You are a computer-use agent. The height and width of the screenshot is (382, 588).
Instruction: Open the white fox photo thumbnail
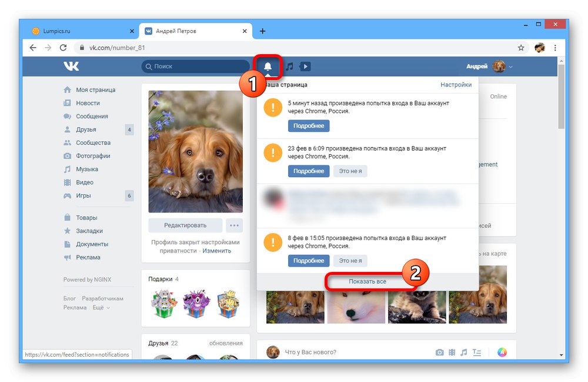point(356,307)
